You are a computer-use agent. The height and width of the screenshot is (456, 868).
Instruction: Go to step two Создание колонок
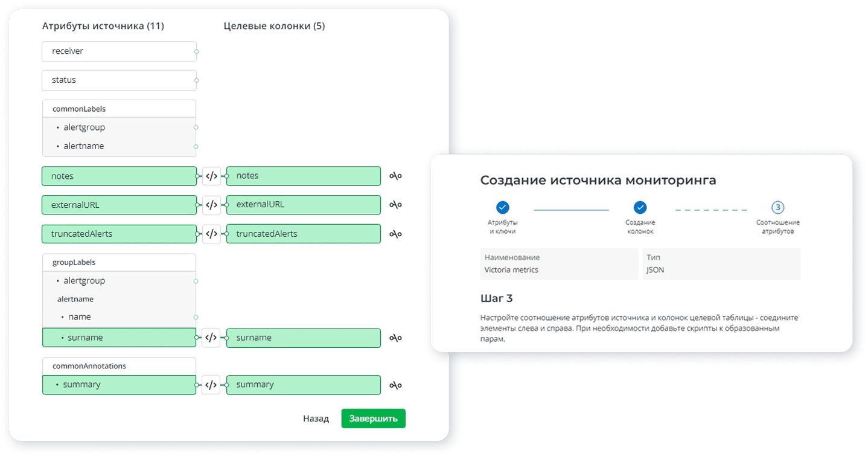640,208
